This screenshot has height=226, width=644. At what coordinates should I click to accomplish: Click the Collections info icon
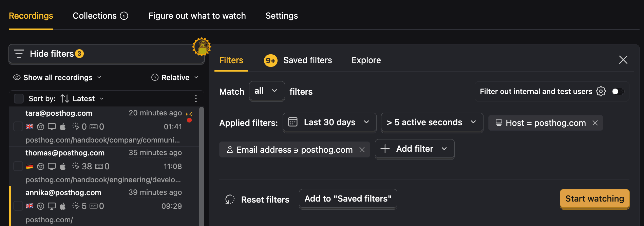124,16
